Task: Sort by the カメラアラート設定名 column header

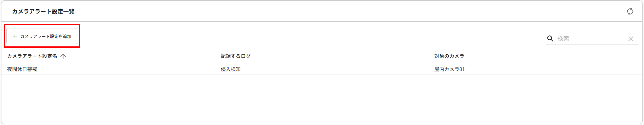Action: pos(32,56)
